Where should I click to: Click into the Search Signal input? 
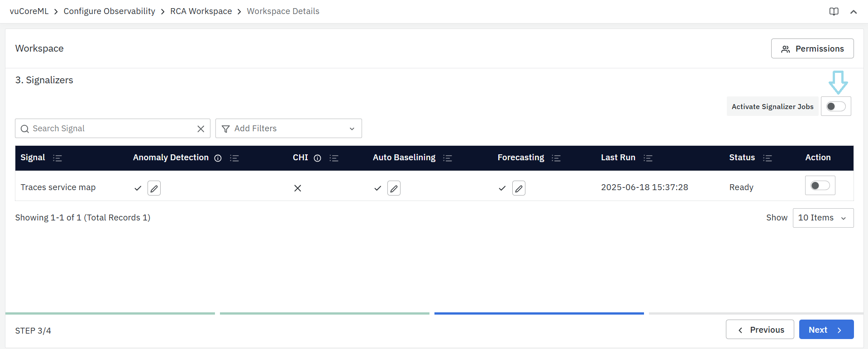(x=113, y=129)
